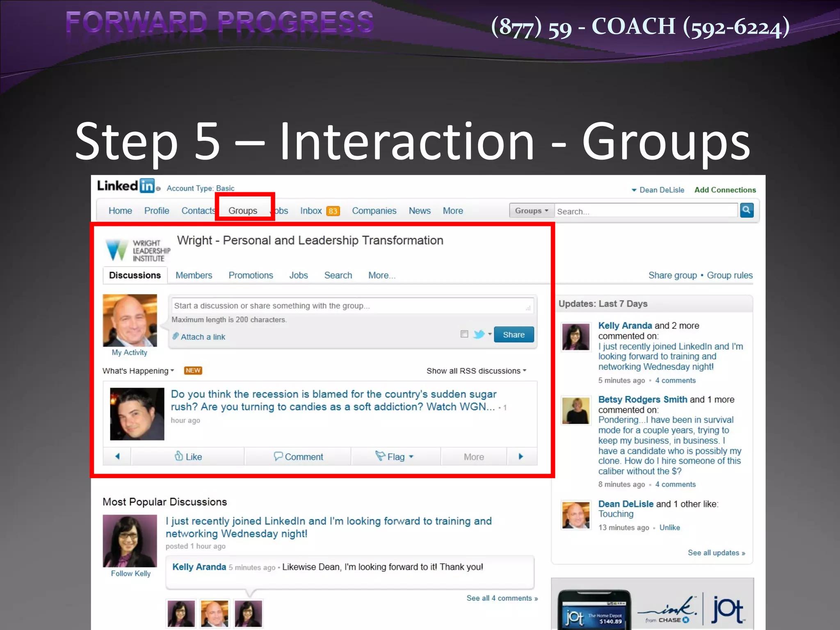This screenshot has height=630, width=840.
Task: Click the Start a discussion text box
Action: click(x=352, y=306)
